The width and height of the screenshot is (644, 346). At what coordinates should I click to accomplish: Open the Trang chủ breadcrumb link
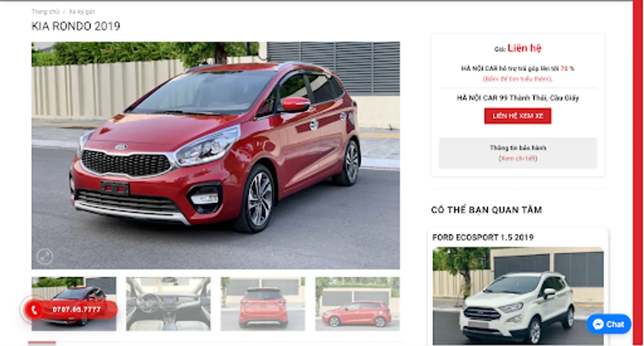pyautogui.click(x=45, y=12)
